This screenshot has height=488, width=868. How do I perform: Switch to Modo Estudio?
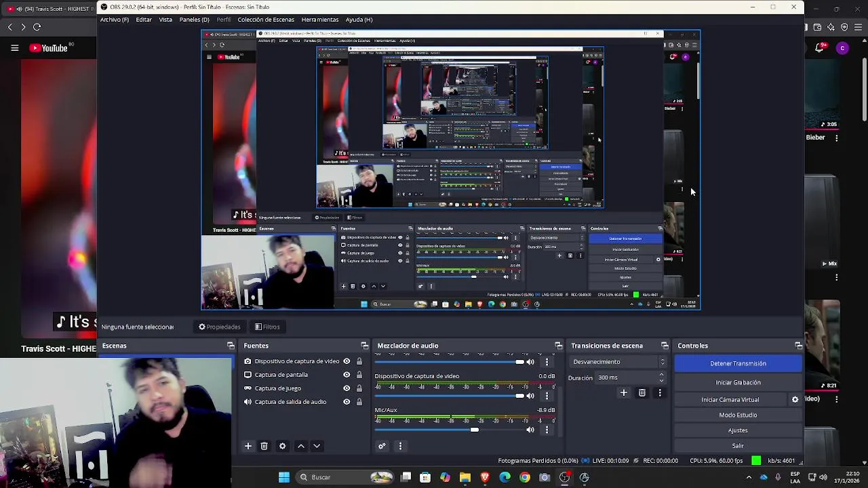(x=738, y=415)
